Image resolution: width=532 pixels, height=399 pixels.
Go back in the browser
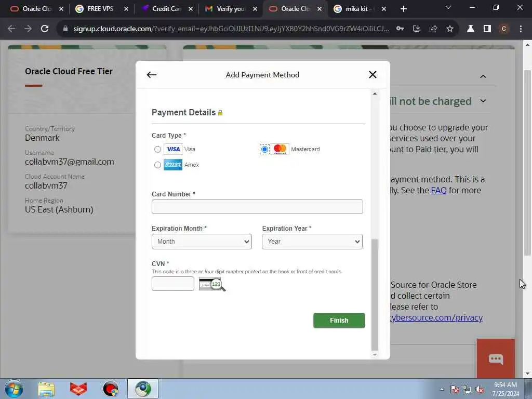[x=11, y=29]
